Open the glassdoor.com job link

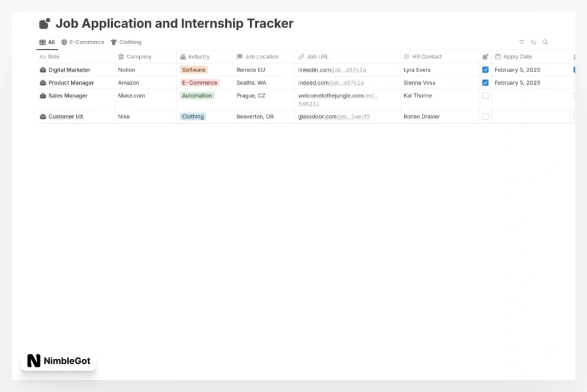pos(334,117)
